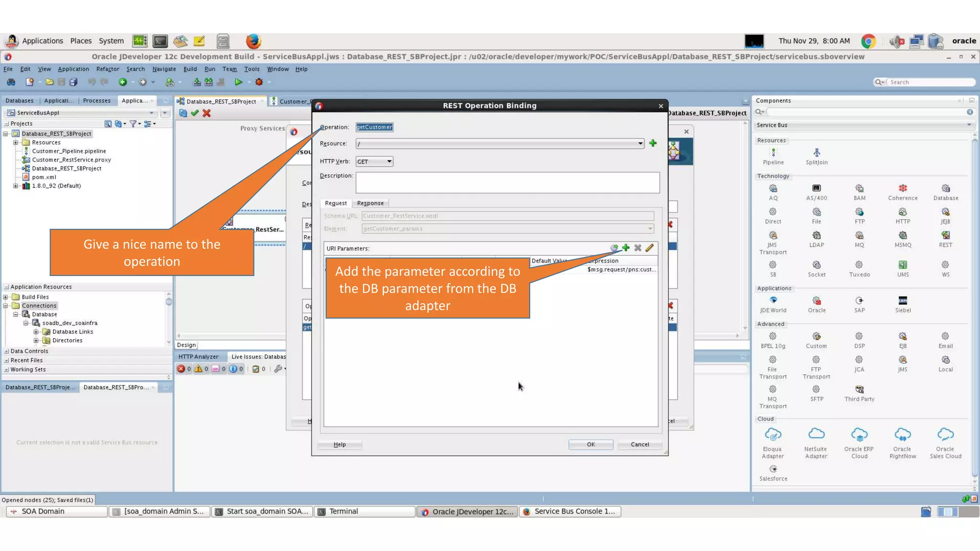Validate with the green checkmark icon
This screenshot has width=980, height=551.
point(194,113)
